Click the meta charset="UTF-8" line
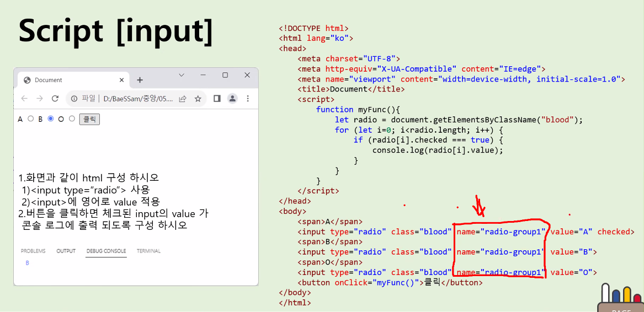This screenshot has width=644, height=312. click(349, 58)
